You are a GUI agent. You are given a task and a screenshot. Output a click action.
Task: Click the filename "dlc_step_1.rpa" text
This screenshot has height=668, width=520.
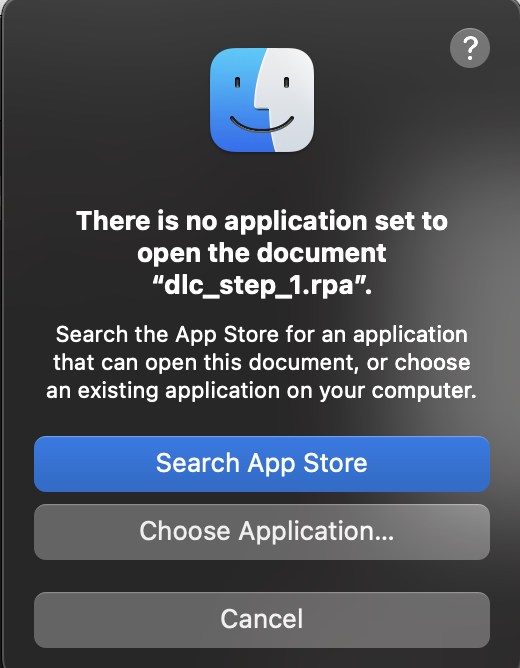tap(259, 285)
